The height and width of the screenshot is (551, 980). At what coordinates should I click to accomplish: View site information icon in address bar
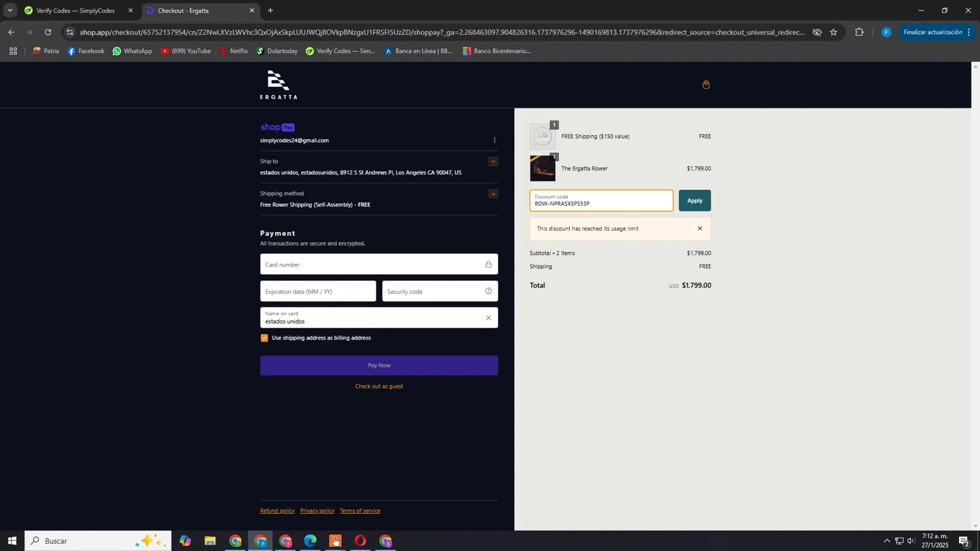coord(70,32)
